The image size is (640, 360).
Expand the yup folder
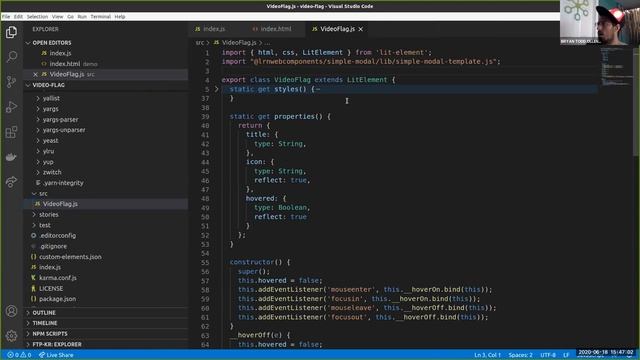(48, 162)
